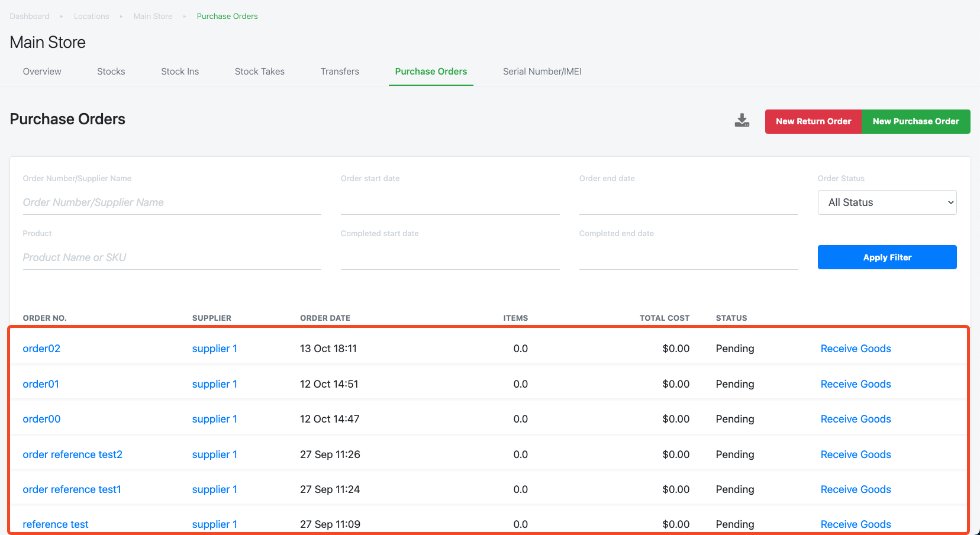The height and width of the screenshot is (535, 980).
Task: Select the Stocks tab
Action: [x=111, y=72]
